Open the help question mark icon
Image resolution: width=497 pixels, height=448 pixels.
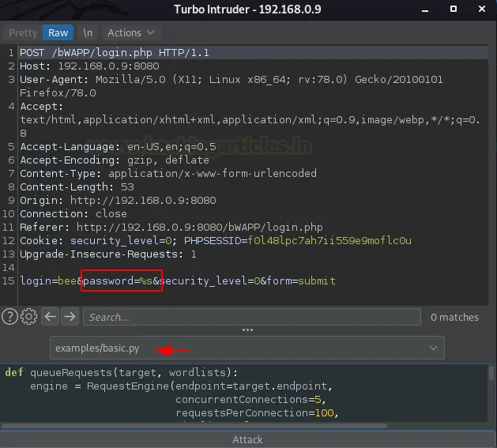pos(9,317)
